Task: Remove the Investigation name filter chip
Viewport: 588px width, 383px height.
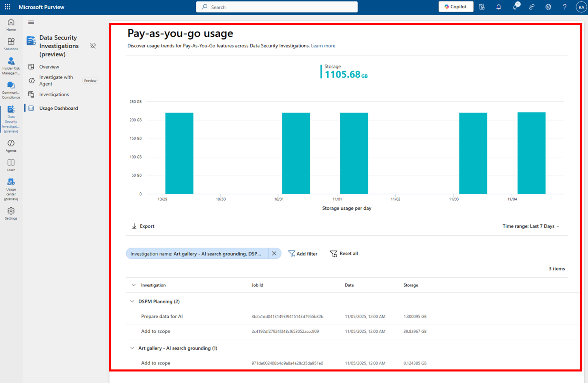Action: pyautogui.click(x=274, y=253)
